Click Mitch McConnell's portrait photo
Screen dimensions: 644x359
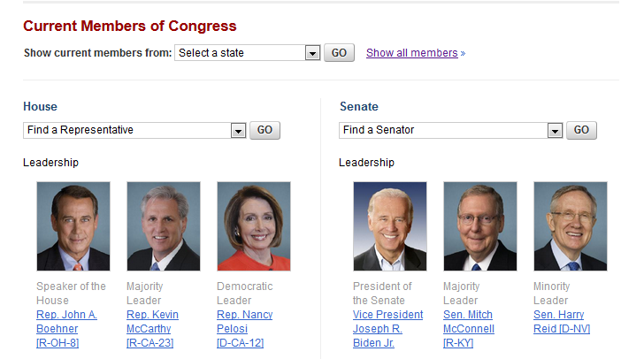[480, 226]
